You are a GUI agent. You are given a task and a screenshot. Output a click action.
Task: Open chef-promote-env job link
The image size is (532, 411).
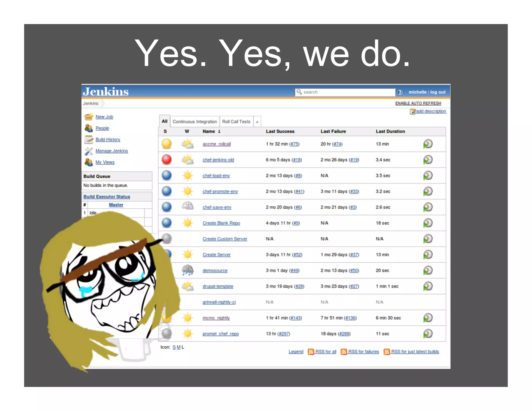point(220,191)
